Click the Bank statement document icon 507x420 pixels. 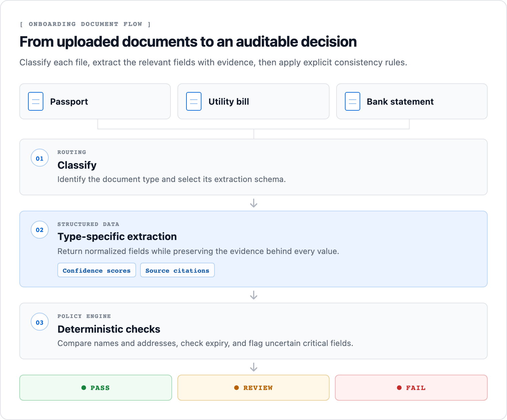pyautogui.click(x=353, y=101)
